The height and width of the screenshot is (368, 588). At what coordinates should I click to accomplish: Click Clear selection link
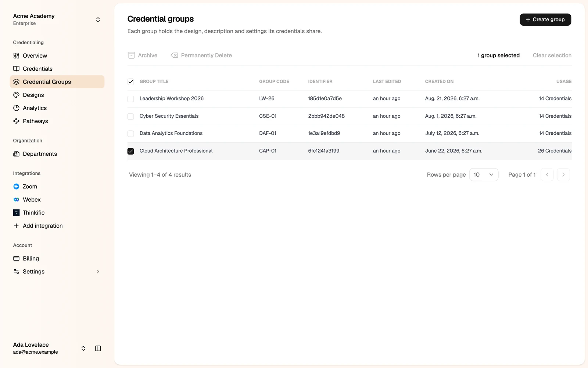[x=552, y=55]
